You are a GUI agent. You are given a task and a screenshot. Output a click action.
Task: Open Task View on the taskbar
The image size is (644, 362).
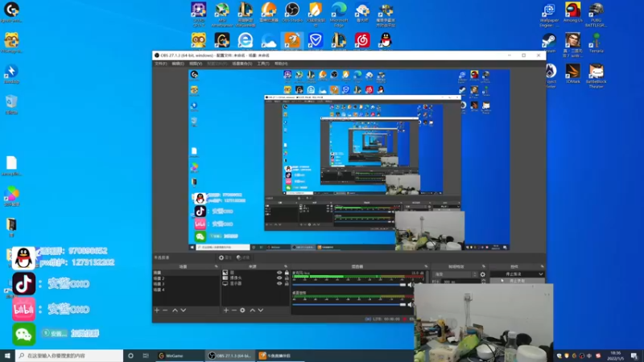tap(146, 356)
